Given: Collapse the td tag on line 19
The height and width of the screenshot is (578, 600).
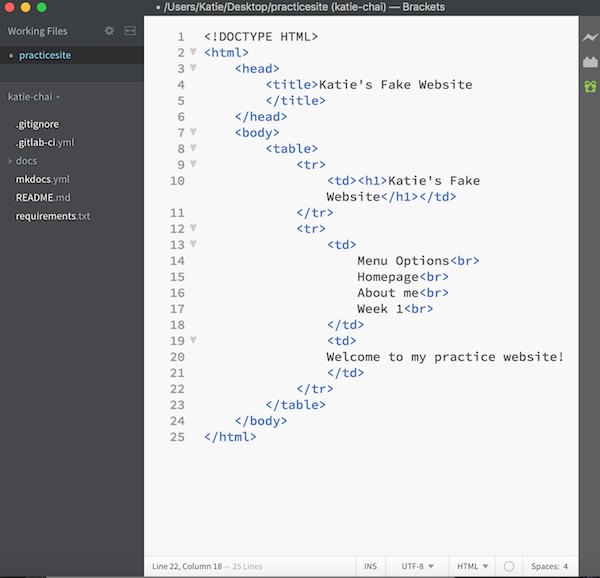Looking at the screenshot, I should (x=193, y=340).
